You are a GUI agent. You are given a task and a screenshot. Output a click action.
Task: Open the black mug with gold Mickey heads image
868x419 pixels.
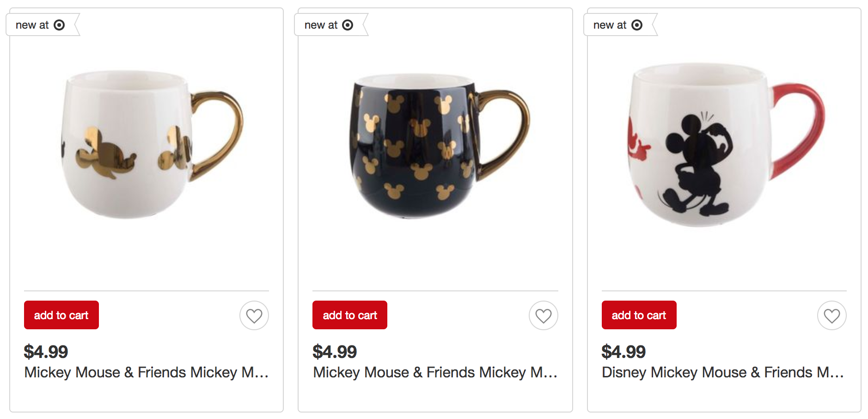pyautogui.click(x=437, y=146)
